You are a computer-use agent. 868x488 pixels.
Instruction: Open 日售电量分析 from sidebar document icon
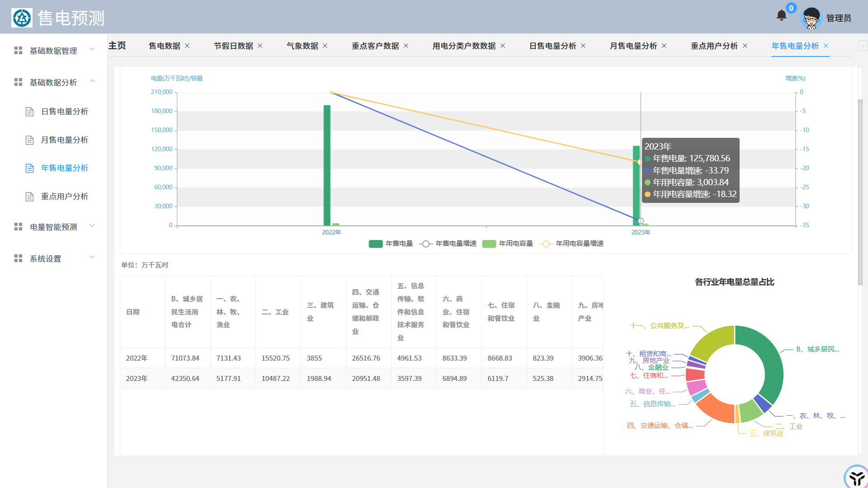tap(30, 112)
